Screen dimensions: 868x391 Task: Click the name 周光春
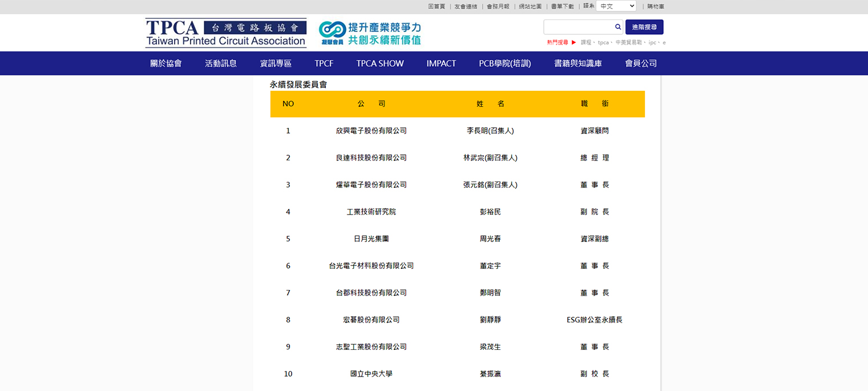pos(491,239)
